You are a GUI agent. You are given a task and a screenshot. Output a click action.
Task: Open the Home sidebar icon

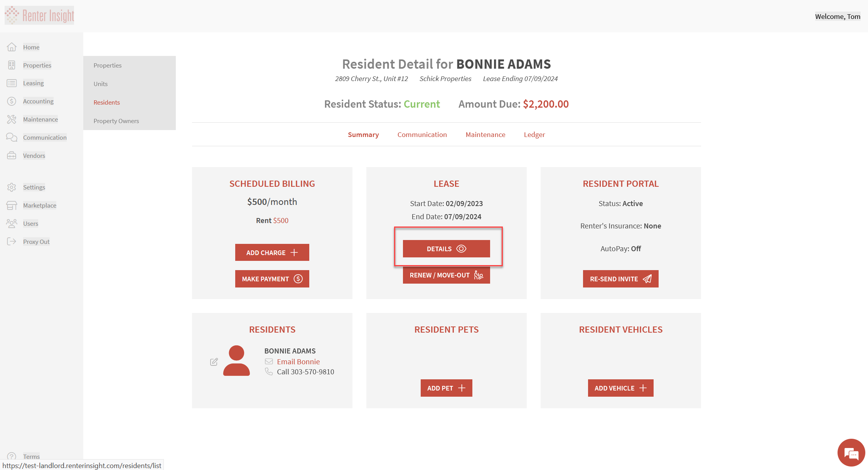click(x=12, y=47)
